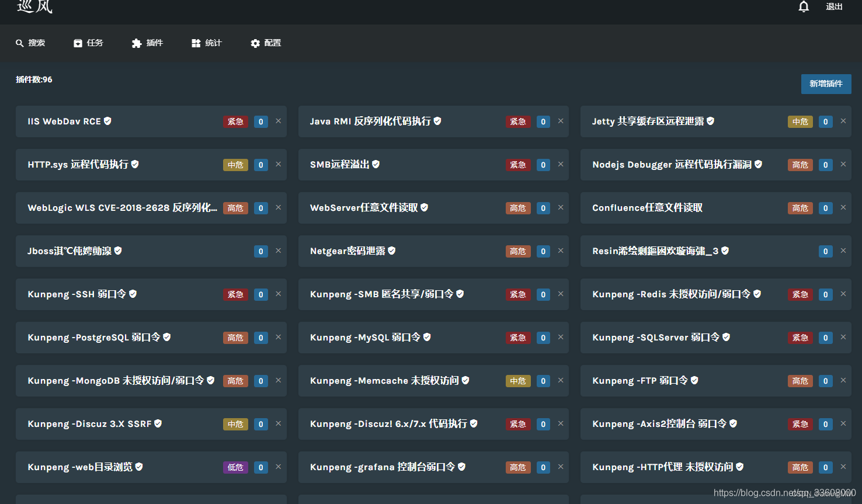Remove the HTTP.sys 远程代码执行 plugin

tap(279, 164)
